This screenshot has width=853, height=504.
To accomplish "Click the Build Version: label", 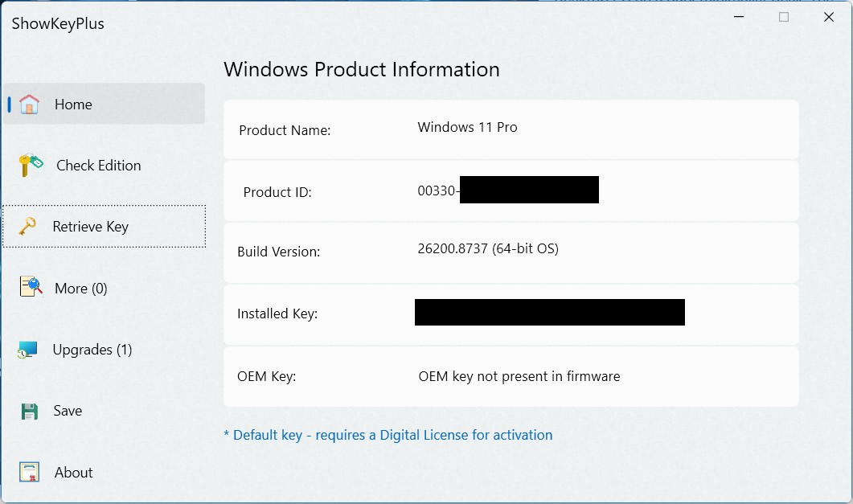I will coord(278,252).
